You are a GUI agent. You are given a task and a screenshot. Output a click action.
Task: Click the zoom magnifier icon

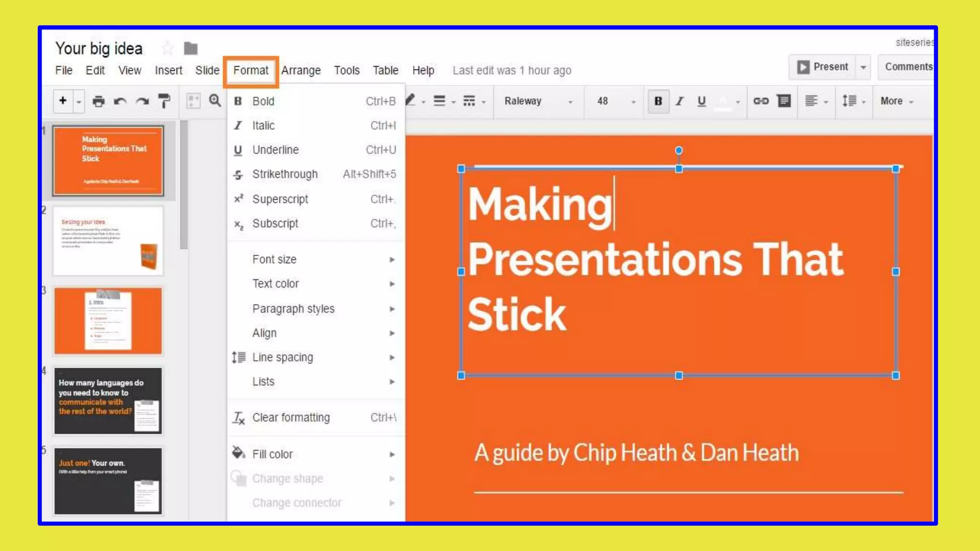click(215, 101)
